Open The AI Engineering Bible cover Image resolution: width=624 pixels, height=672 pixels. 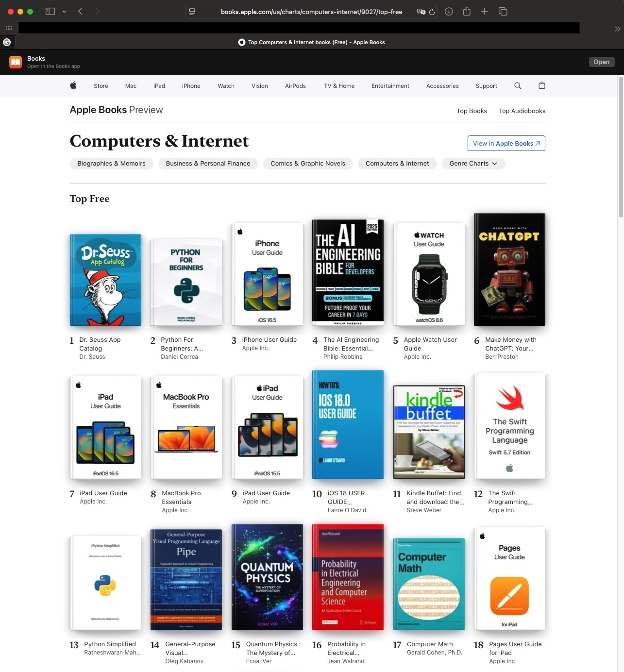click(348, 272)
